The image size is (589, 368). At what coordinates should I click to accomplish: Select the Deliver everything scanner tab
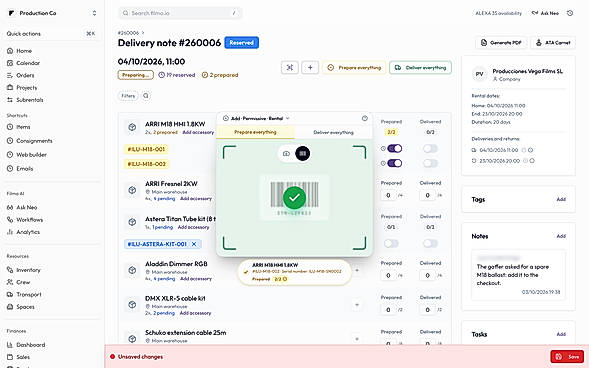pyautogui.click(x=333, y=132)
